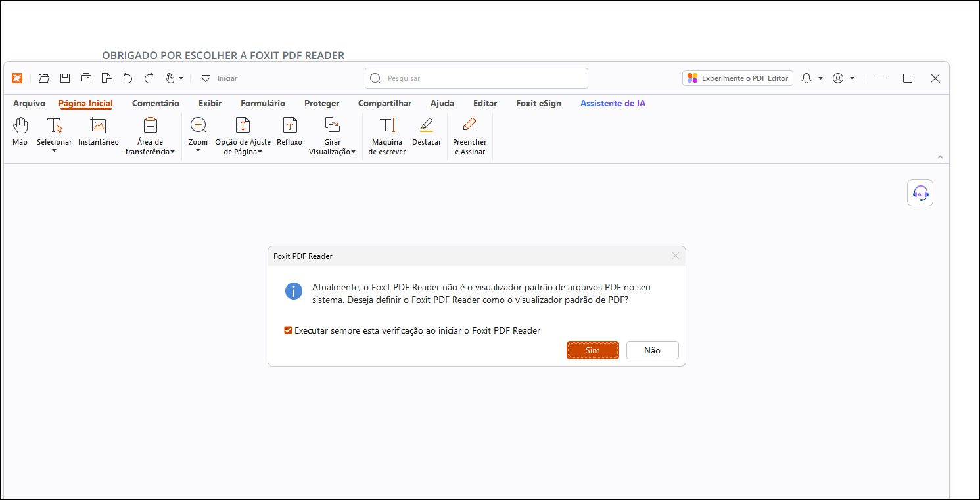Image resolution: width=980 pixels, height=500 pixels.
Task: Select the Máquina de escrever tool
Action: (387, 136)
